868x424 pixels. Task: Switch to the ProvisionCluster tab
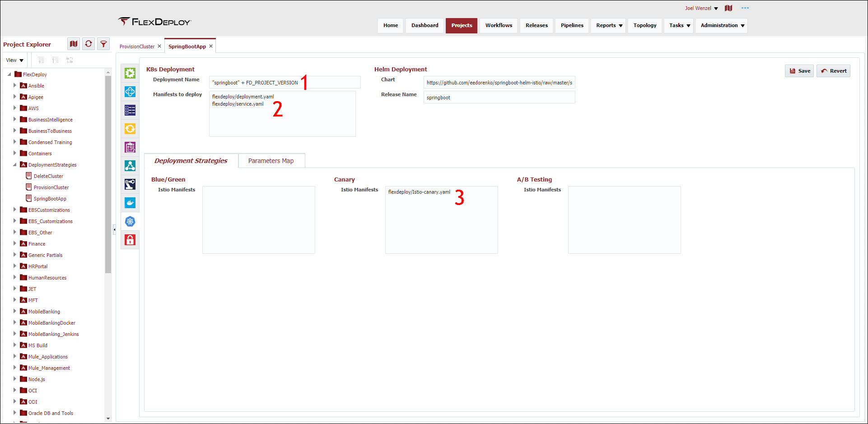137,47
